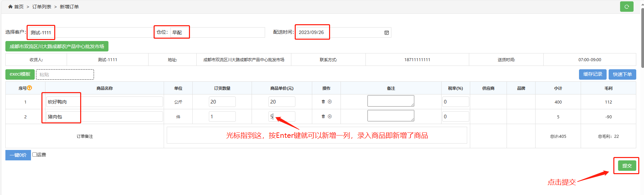
Task: Enable the 运费 checkbox
Action: pyautogui.click(x=34, y=155)
